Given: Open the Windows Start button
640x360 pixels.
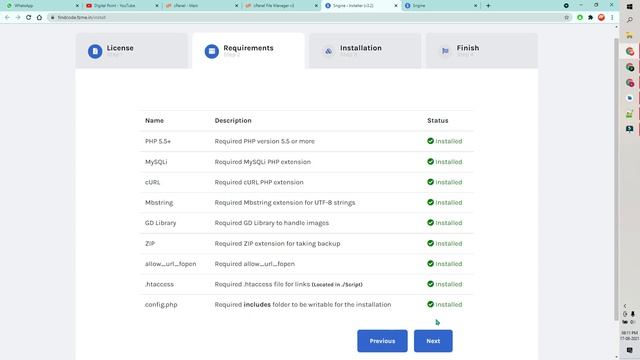Looking at the screenshot, I should (x=630, y=6).
